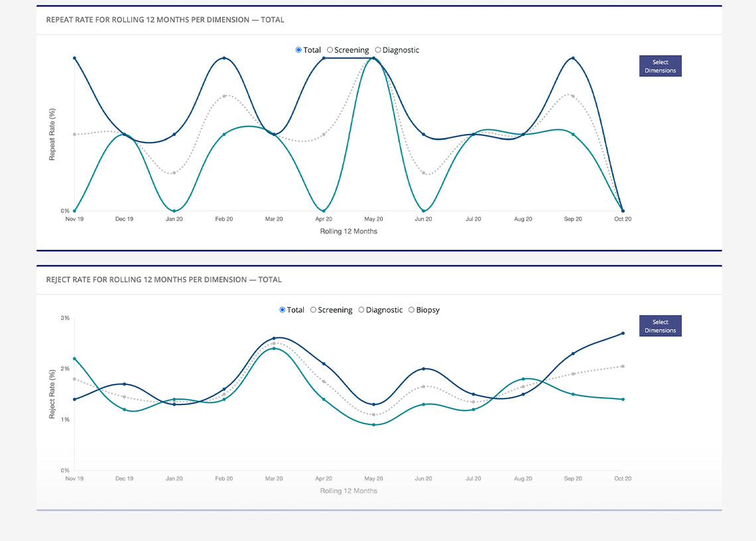The width and height of the screenshot is (756, 541).
Task: Choose Diagnostic radio in Repeat Rate chart
Action: click(378, 50)
